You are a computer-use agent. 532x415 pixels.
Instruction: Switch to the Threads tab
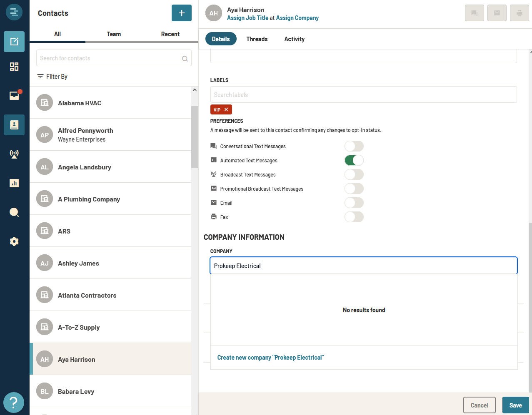click(x=257, y=39)
